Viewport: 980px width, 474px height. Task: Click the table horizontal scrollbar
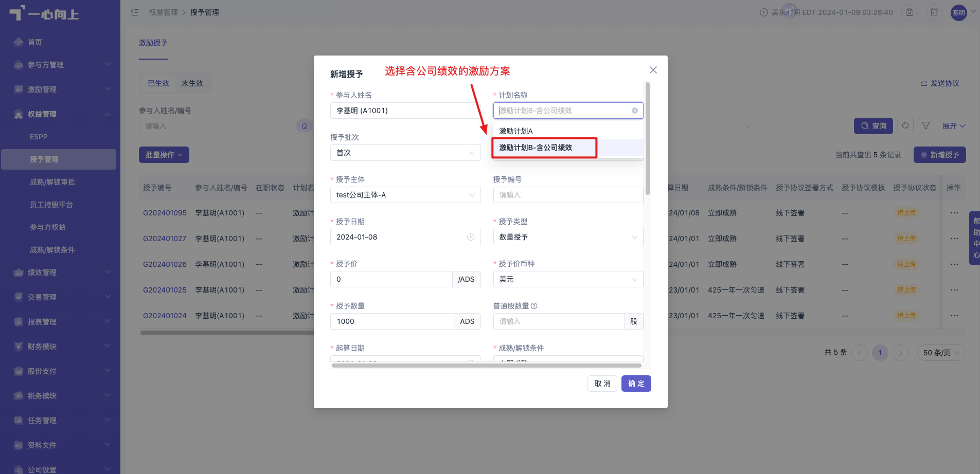(227, 333)
